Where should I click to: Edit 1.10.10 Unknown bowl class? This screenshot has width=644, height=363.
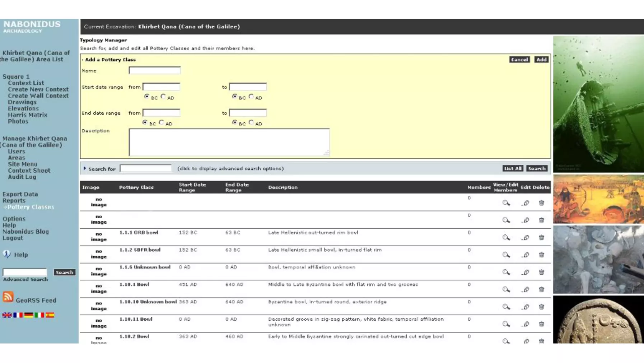coord(526,307)
